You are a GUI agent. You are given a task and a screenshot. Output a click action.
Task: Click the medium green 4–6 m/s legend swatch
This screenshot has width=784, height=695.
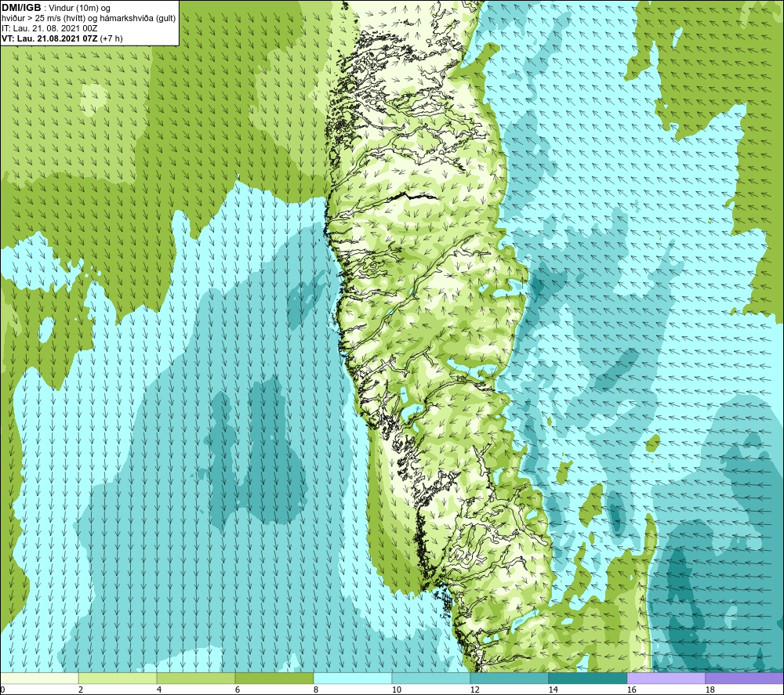click(x=196, y=679)
